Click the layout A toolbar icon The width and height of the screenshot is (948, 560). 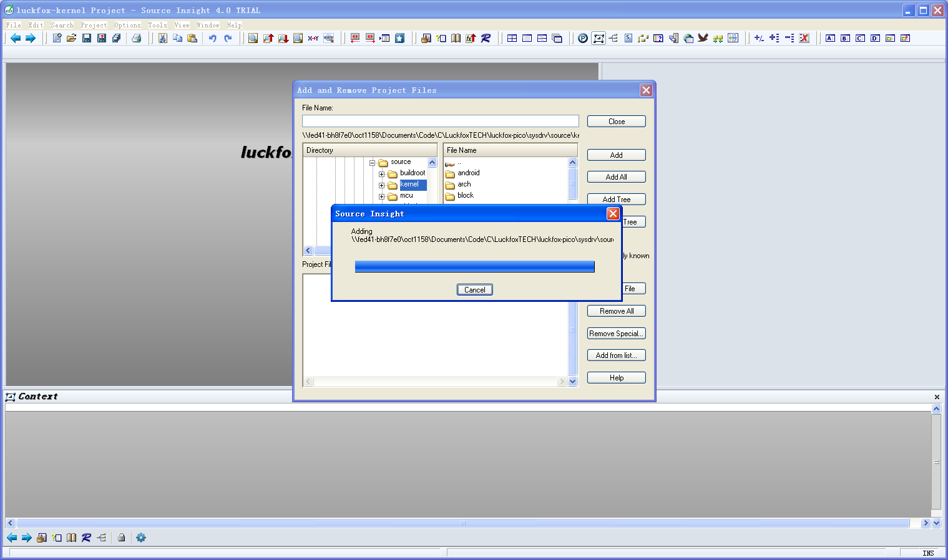[x=830, y=38]
